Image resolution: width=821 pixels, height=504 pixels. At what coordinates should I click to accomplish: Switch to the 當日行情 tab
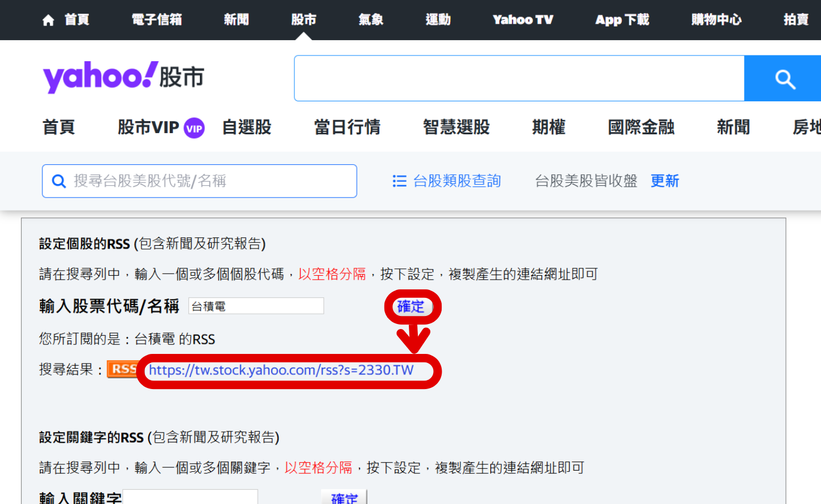(348, 127)
